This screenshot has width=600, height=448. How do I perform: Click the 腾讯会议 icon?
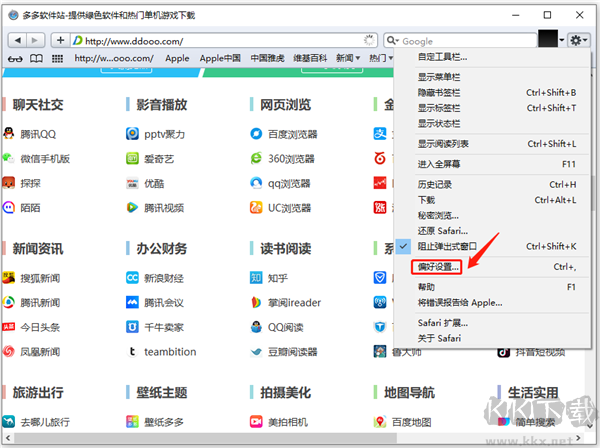tap(132, 302)
